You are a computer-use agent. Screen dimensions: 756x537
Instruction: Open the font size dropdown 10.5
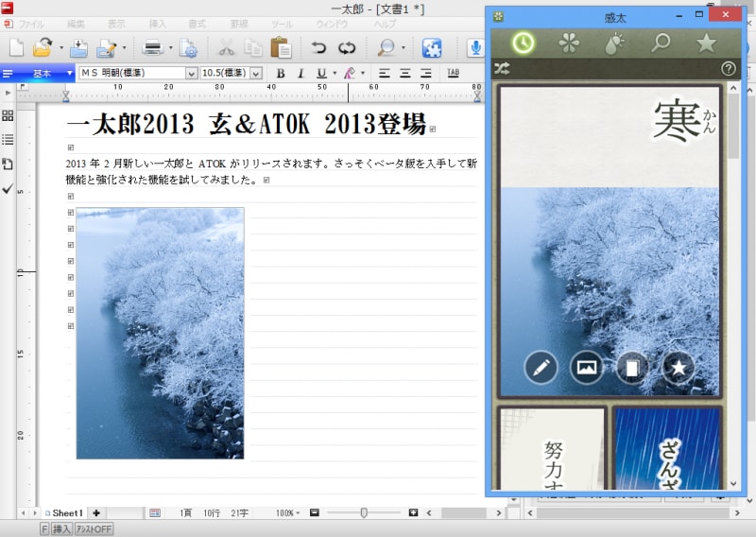(x=256, y=74)
